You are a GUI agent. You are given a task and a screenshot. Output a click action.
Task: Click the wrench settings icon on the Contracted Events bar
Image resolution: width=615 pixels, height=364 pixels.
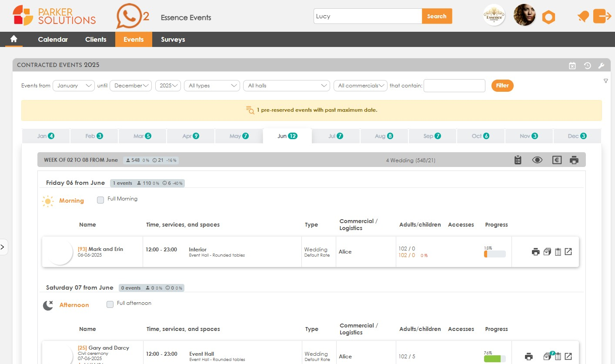click(x=602, y=65)
